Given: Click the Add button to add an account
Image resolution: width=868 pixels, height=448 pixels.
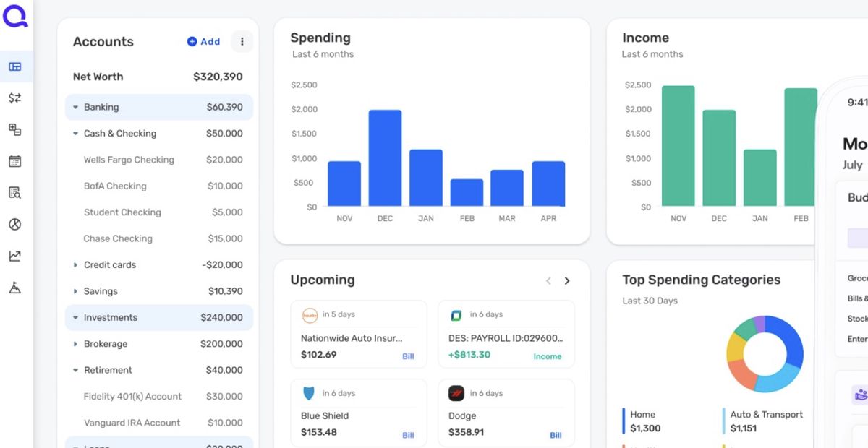Looking at the screenshot, I should [x=203, y=41].
